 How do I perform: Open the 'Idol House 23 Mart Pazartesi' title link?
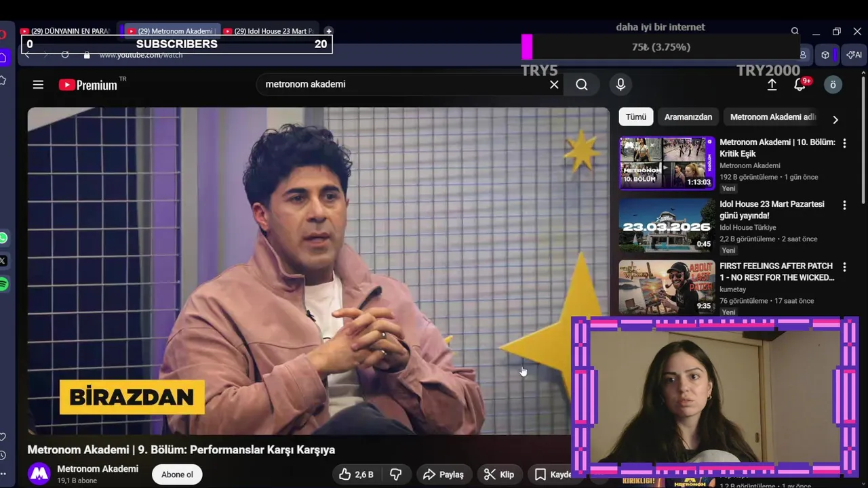[x=772, y=209]
